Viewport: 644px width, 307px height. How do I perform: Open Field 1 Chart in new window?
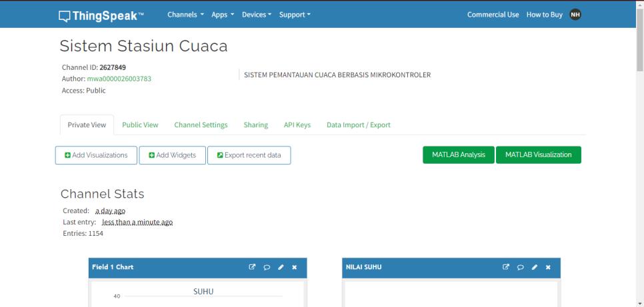[x=252, y=267]
